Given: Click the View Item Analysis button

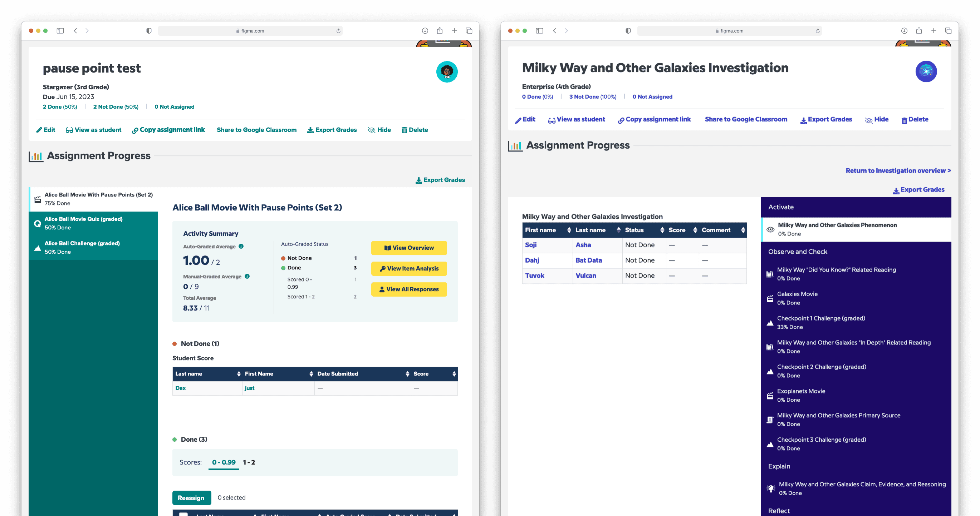Looking at the screenshot, I should tap(409, 269).
